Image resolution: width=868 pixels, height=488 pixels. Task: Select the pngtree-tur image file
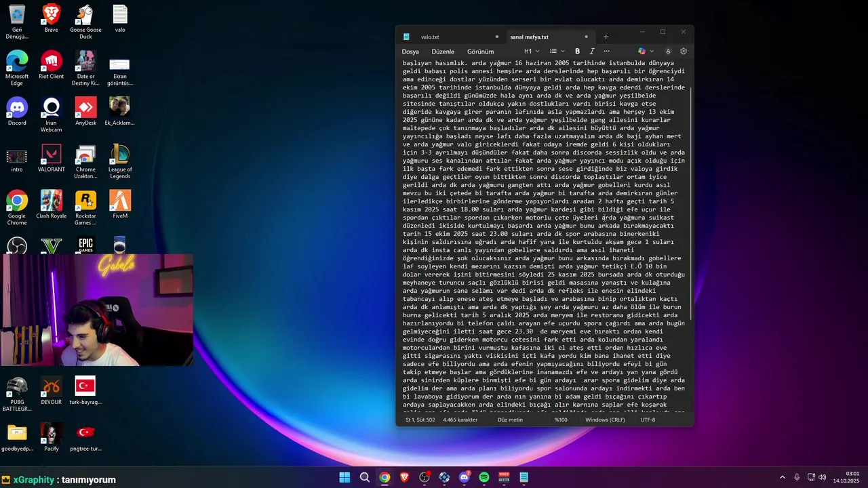coord(85,437)
